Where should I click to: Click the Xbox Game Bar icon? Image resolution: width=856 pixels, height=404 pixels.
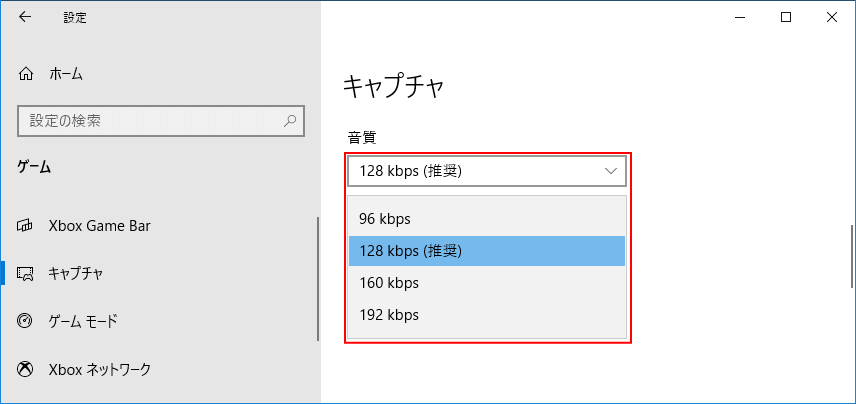[26, 225]
